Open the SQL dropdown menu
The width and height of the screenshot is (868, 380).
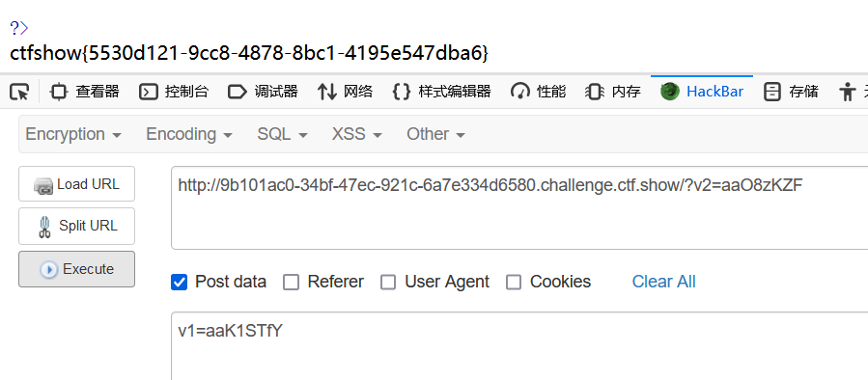282,134
